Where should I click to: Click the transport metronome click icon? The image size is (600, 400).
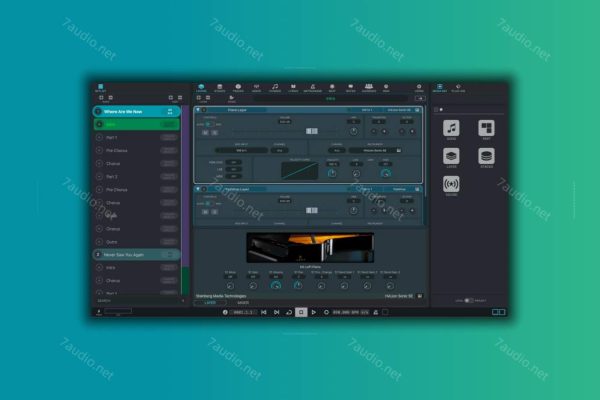coord(376,312)
